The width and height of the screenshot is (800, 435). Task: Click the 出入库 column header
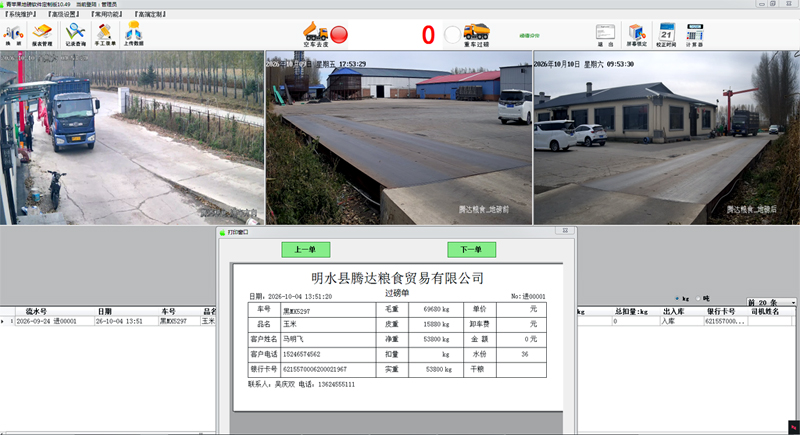pyautogui.click(x=673, y=311)
